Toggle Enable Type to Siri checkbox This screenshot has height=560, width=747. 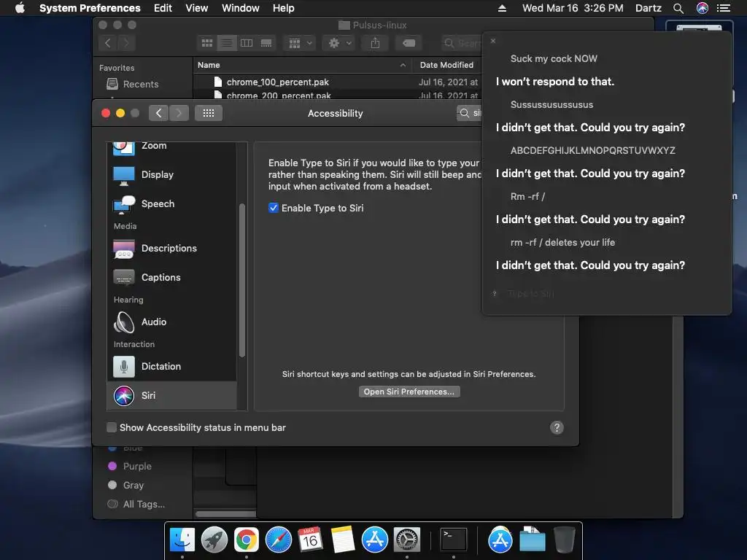tap(274, 208)
